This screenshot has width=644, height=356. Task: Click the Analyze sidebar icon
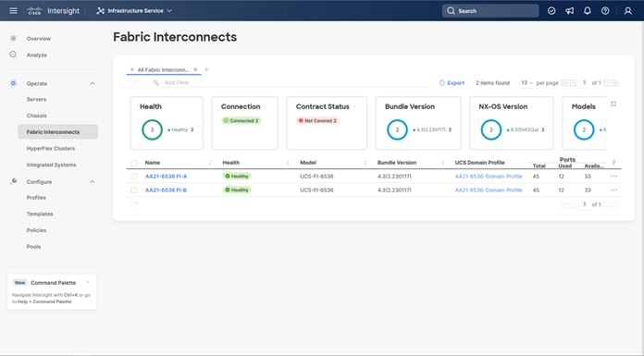tap(13, 55)
